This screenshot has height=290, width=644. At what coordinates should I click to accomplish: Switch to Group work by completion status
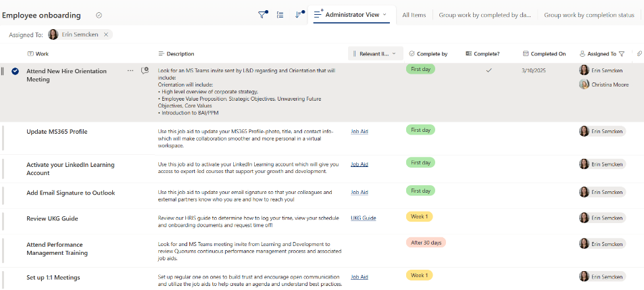(x=589, y=15)
